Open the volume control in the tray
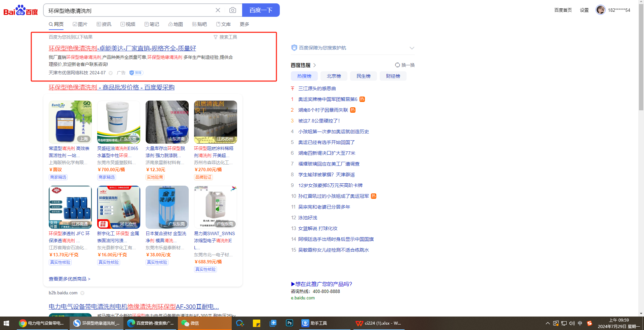The image size is (644, 330). pos(572,323)
